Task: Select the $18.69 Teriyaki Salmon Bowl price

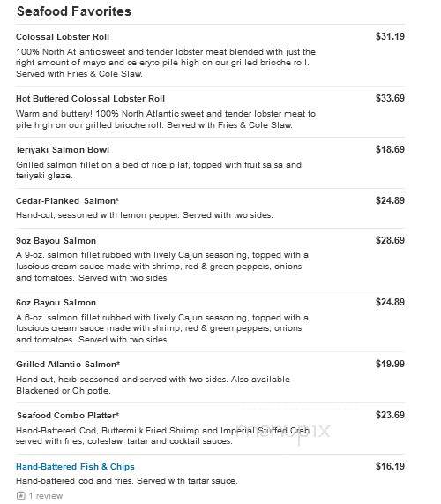Action: click(x=390, y=149)
